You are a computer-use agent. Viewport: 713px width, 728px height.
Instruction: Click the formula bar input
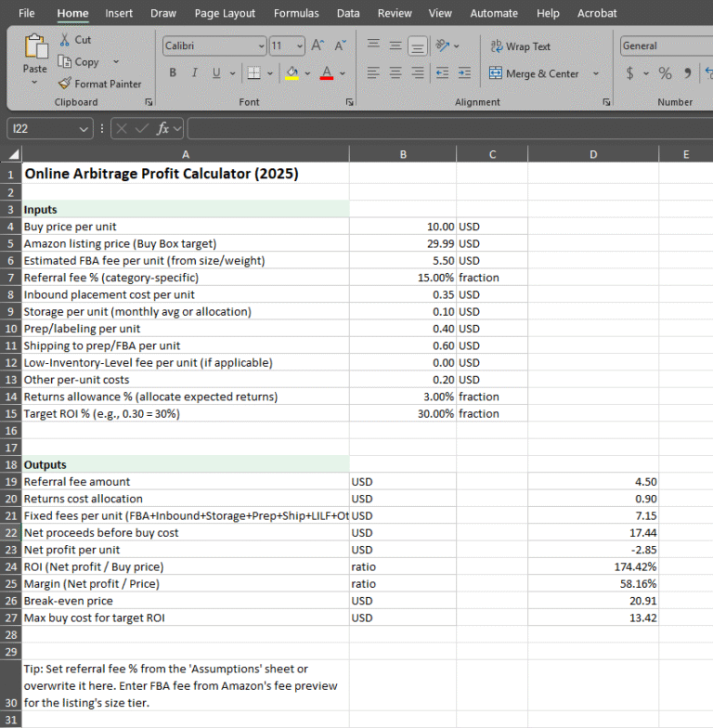point(449,128)
